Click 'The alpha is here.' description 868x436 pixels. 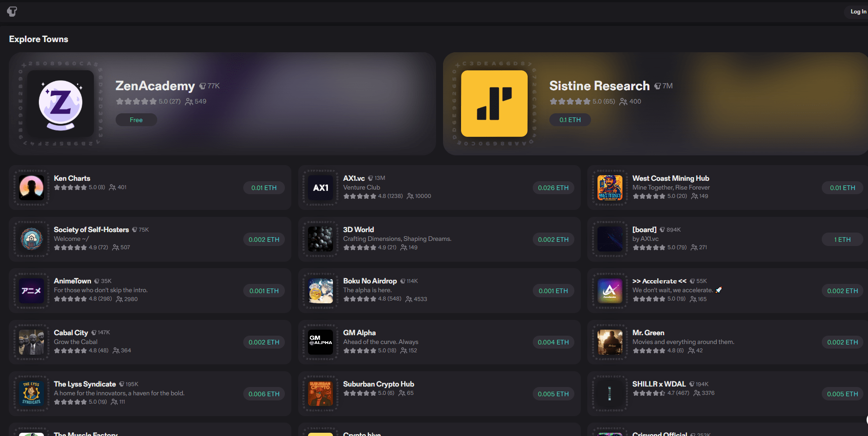point(367,290)
